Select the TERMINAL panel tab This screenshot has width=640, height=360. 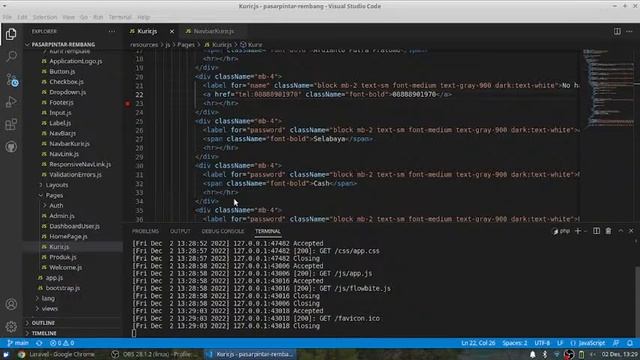tap(268, 231)
